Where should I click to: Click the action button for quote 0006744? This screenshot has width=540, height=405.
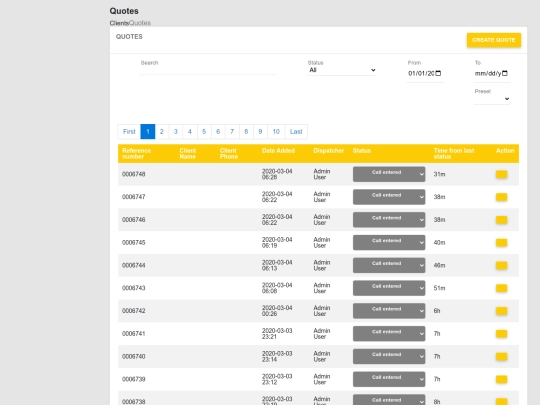(x=501, y=265)
